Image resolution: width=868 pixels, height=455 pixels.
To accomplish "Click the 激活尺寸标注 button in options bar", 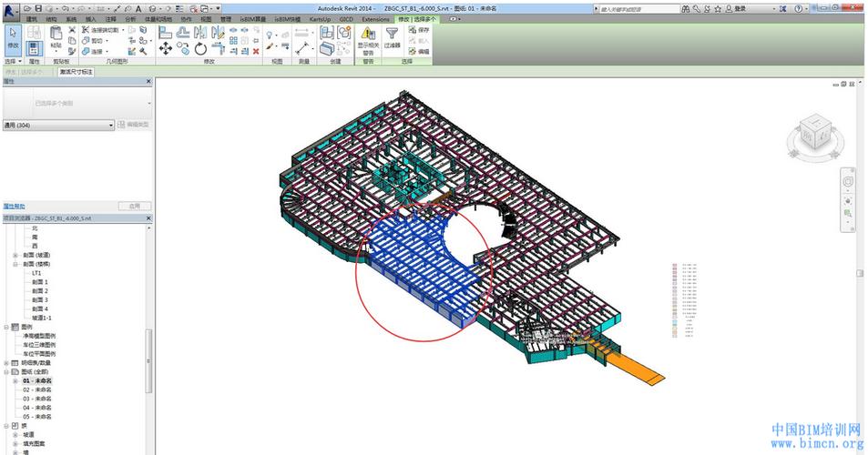I will tap(77, 72).
